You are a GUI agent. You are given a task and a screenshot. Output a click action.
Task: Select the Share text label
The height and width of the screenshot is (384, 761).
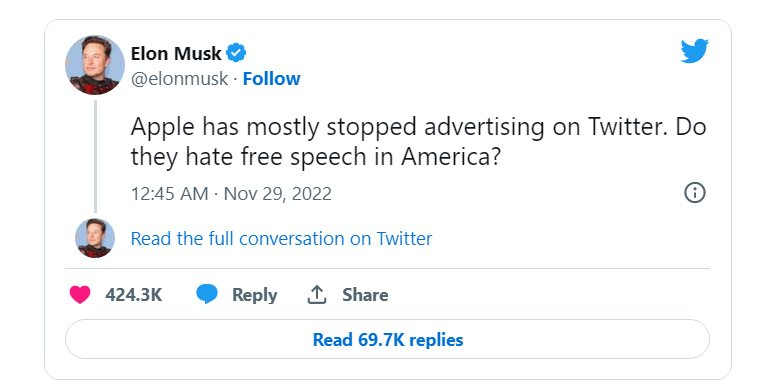365,295
